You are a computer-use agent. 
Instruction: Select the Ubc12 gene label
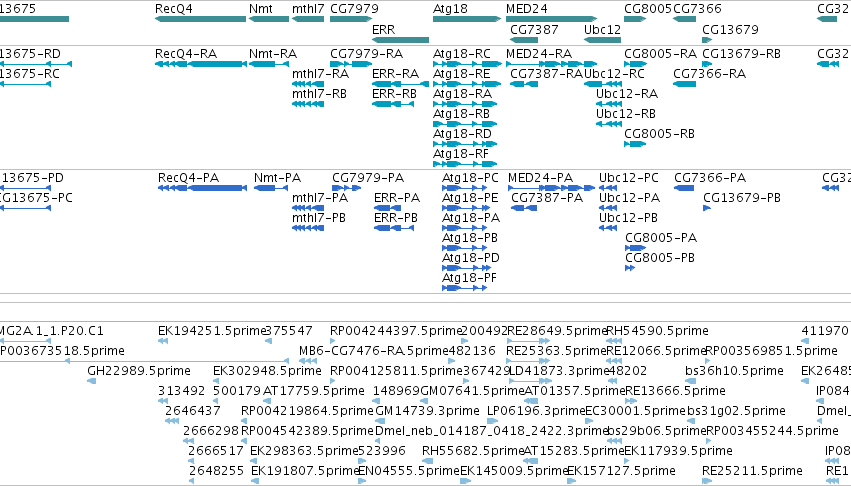(x=602, y=29)
